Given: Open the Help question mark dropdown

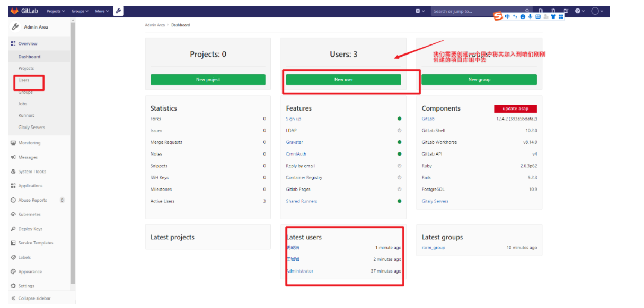Looking at the screenshot, I should (579, 11).
